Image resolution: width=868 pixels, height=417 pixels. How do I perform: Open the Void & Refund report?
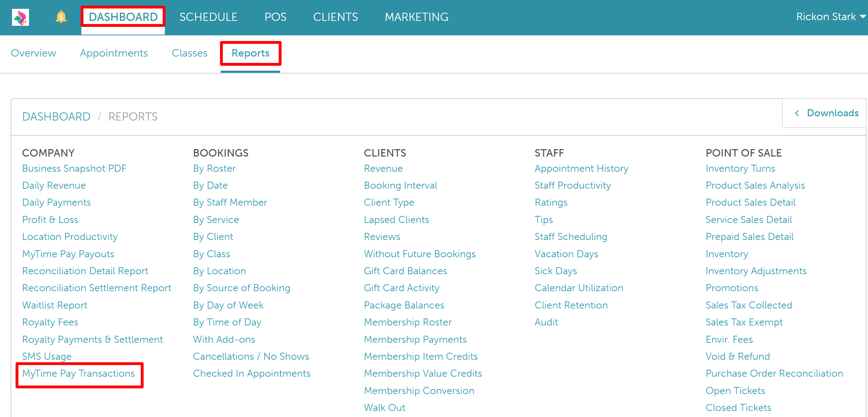click(737, 356)
